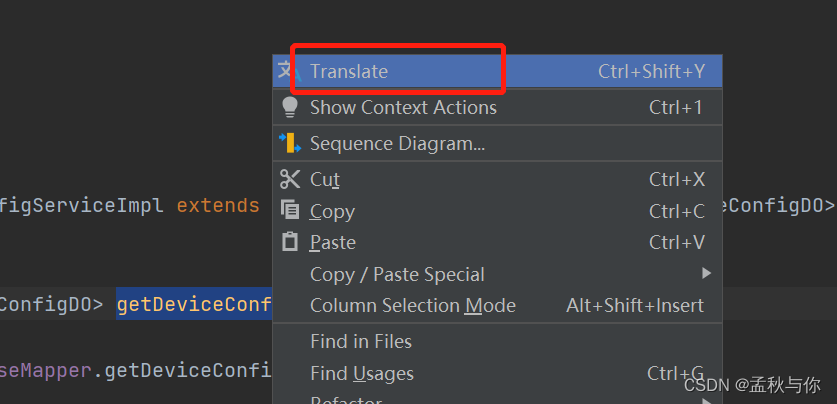This screenshot has width=837, height=404.
Task: Toggle Column Selection Mode
Action: [x=413, y=305]
